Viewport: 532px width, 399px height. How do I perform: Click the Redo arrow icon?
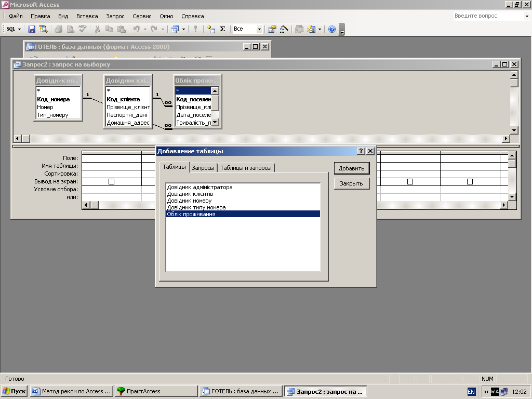154,29
